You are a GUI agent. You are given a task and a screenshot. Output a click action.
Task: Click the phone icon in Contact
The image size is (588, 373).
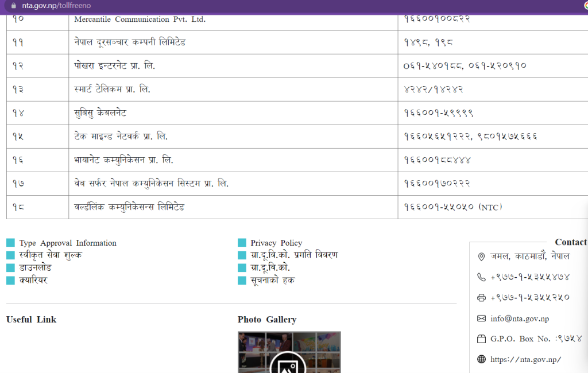(x=481, y=277)
